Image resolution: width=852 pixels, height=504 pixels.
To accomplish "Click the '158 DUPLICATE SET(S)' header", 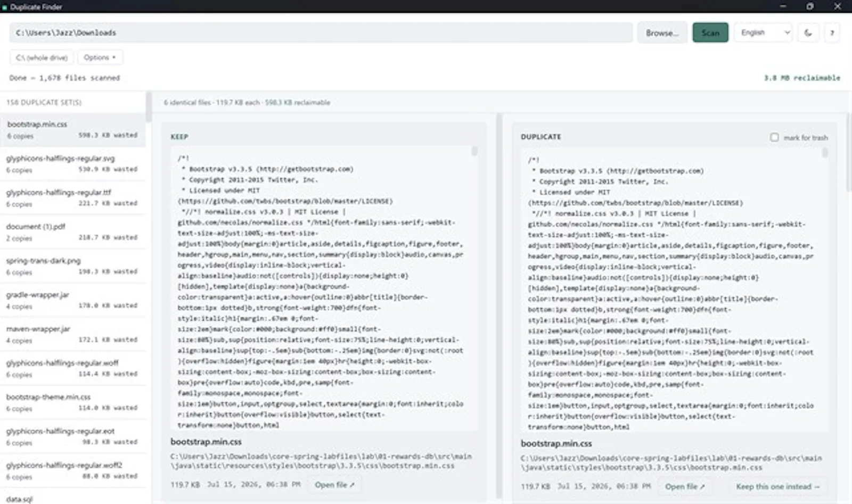I will [x=44, y=102].
